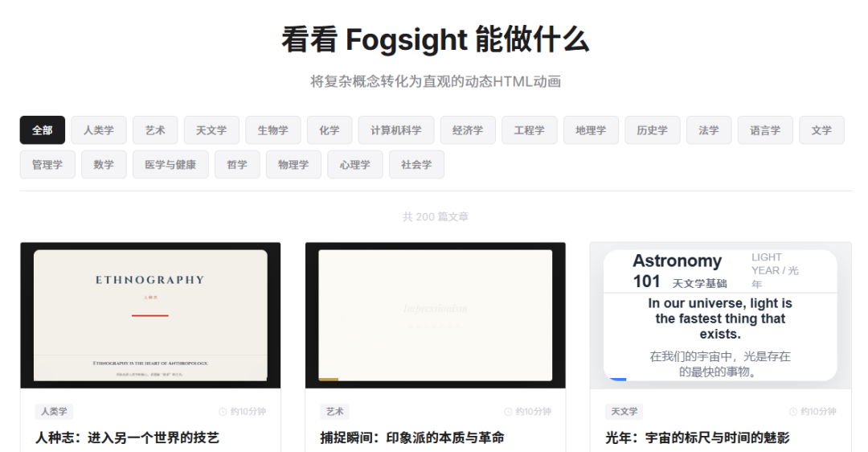Click clock icon on the 印象派 card
868x452 pixels.
[508, 412]
